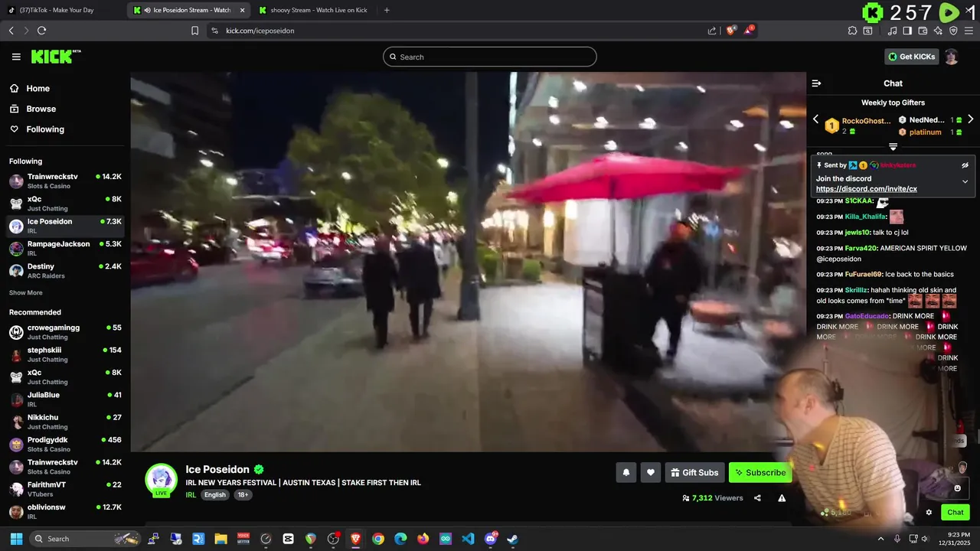
Task: Open the Discord invite link
Action: pos(866,189)
